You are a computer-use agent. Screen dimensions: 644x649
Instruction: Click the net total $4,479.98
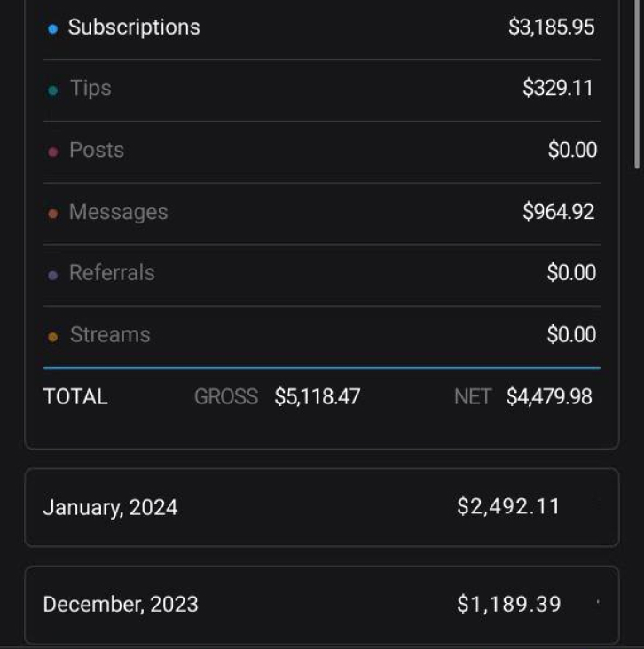pos(549,397)
